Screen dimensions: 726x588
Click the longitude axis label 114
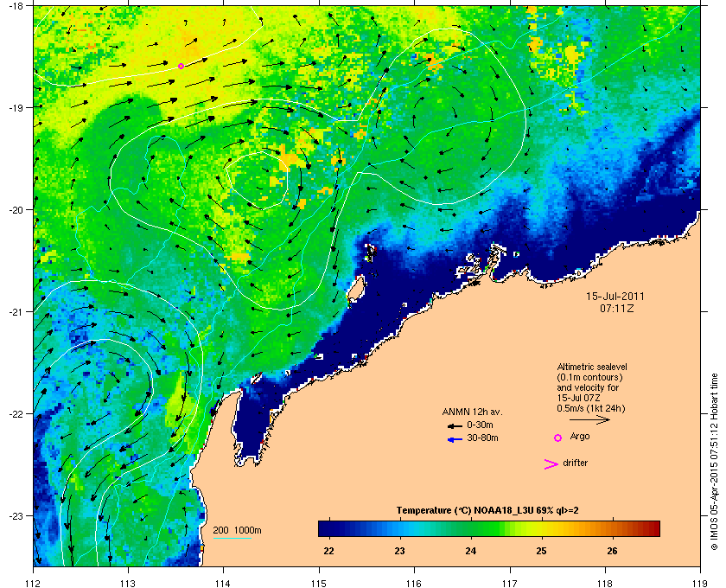[223, 584]
